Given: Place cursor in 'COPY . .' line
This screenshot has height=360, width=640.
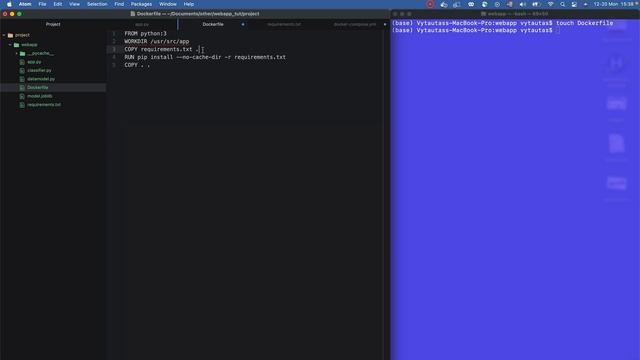Looking at the screenshot, I should point(137,65).
